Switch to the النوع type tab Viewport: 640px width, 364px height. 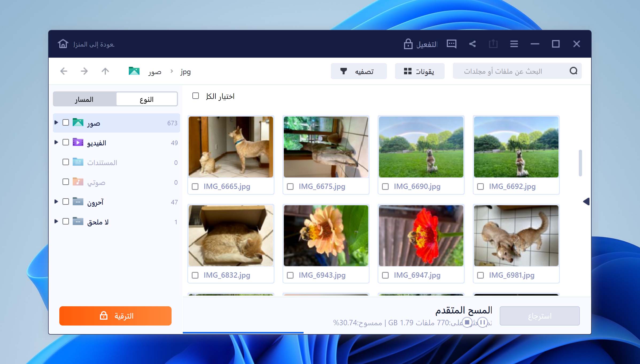pos(147,99)
